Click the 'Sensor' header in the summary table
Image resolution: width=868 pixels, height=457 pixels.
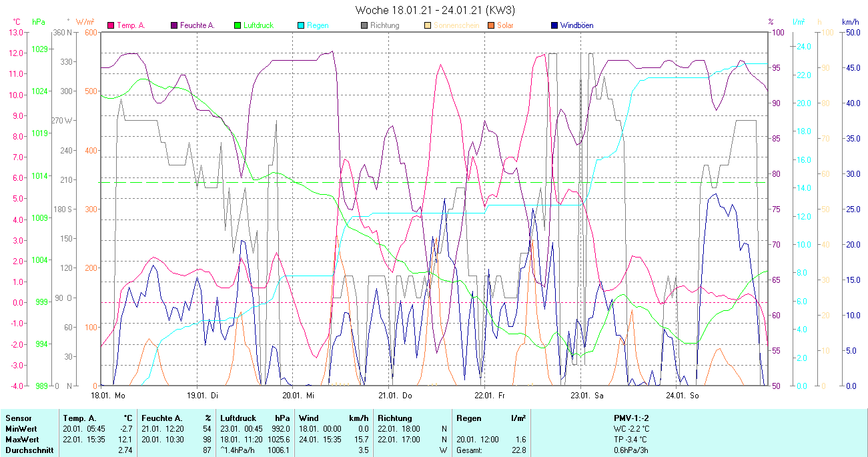tap(18, 418)
